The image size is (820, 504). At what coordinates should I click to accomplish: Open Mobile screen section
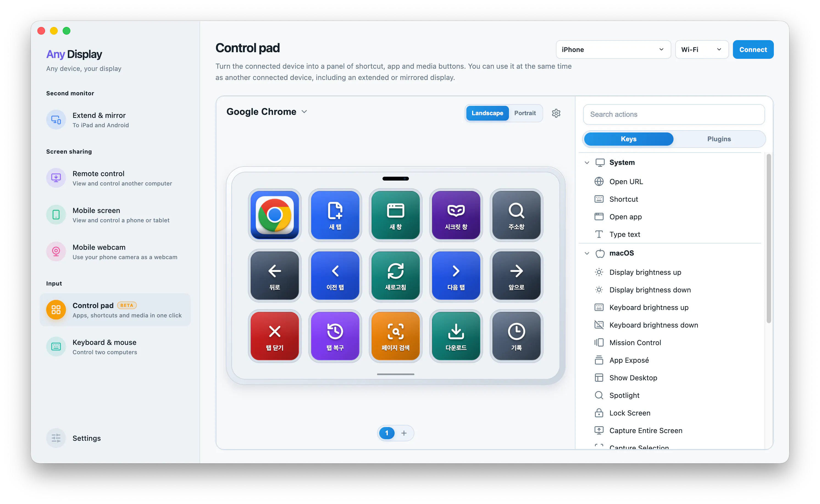click(115, 215)
